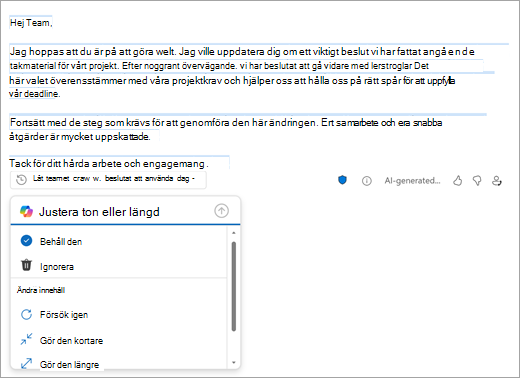
Task: Click the prompt text box starting Låt teamet
Action: [x=108, y=180]
